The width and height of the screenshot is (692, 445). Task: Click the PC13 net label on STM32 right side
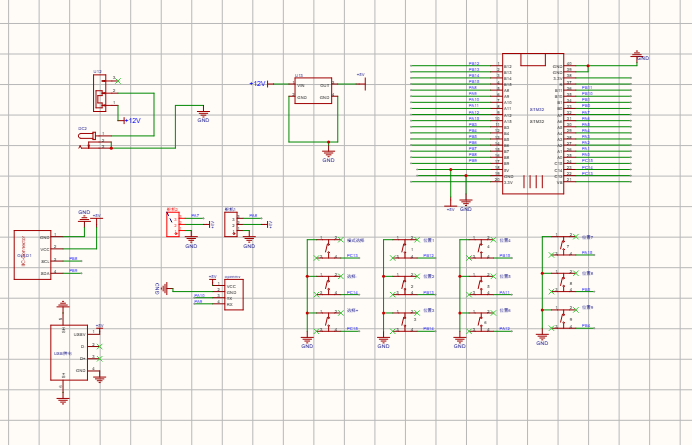click(587, 173)
